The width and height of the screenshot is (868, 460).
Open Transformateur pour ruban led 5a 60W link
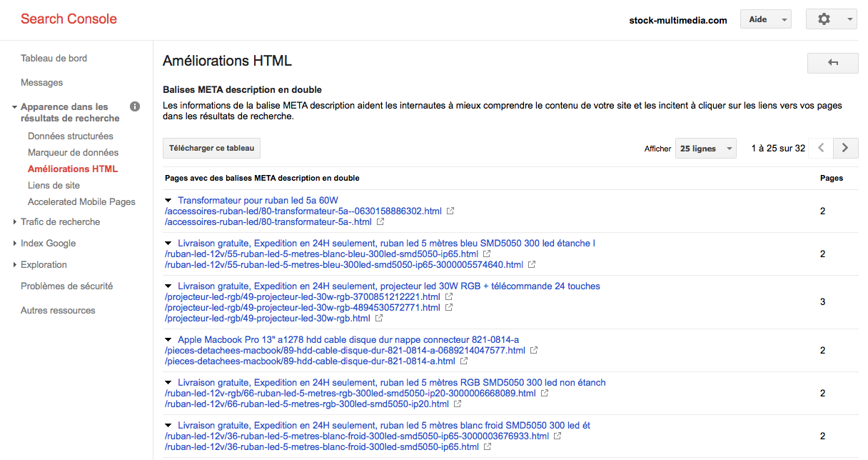[x=258, y=200]
